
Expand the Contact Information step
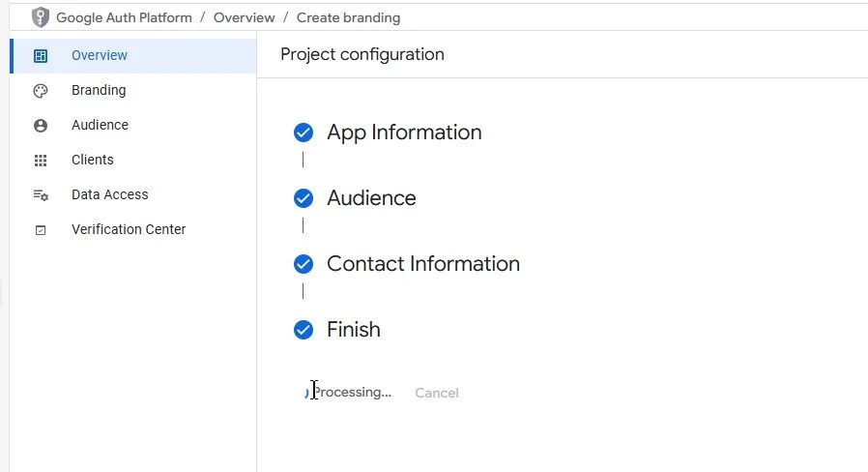(423, 264)
